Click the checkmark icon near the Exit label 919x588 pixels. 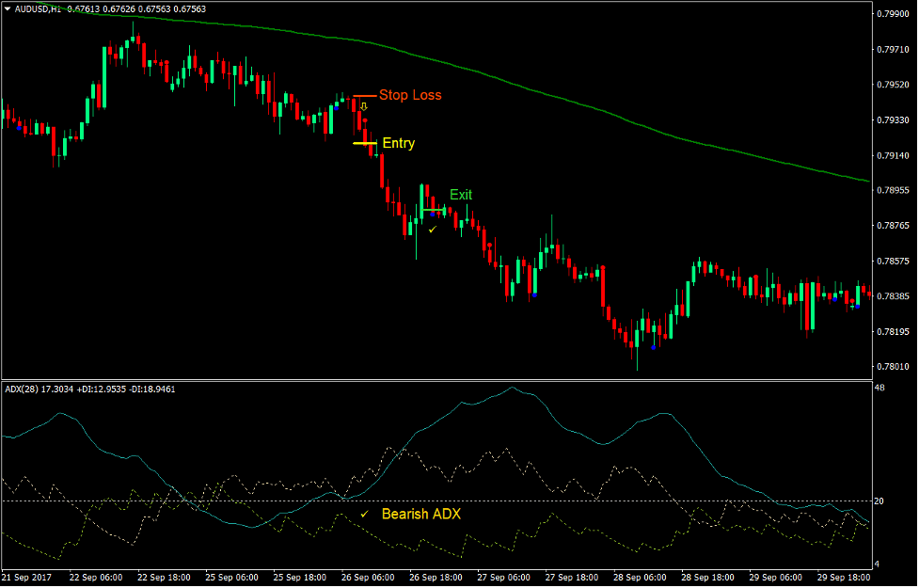[433, 230]
